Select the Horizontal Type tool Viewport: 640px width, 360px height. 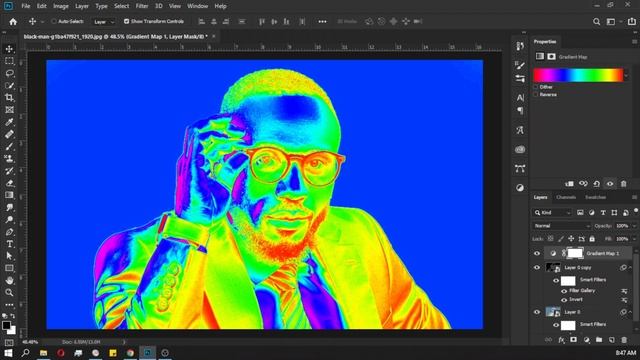9,244
